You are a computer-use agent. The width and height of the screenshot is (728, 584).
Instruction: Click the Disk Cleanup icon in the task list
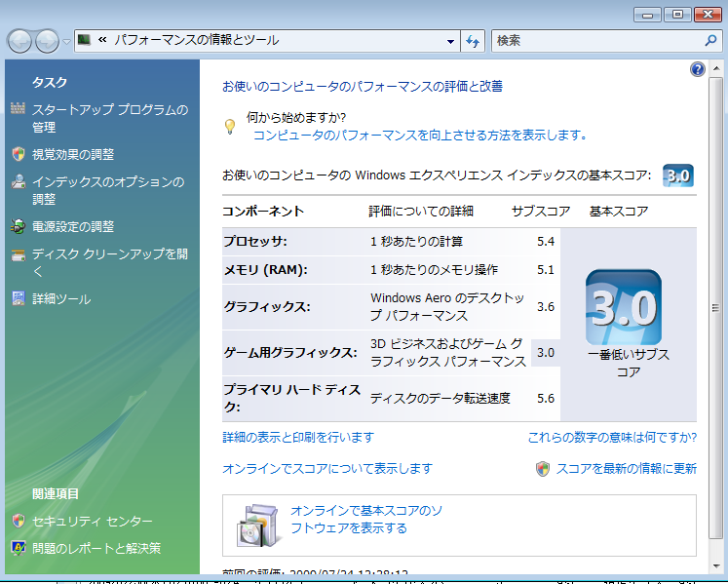[19, 254]
